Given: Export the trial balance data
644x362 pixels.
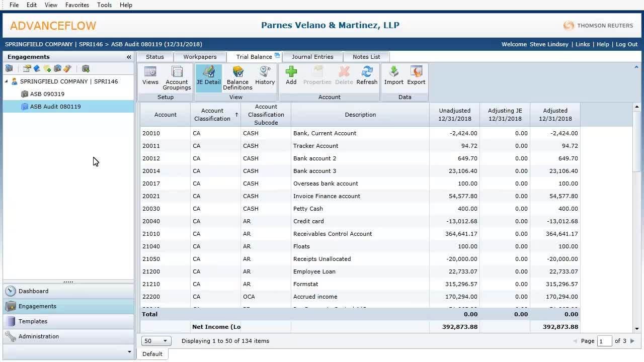Looking at the screenshot, I should pyautogui.click(x=416, y=76).
